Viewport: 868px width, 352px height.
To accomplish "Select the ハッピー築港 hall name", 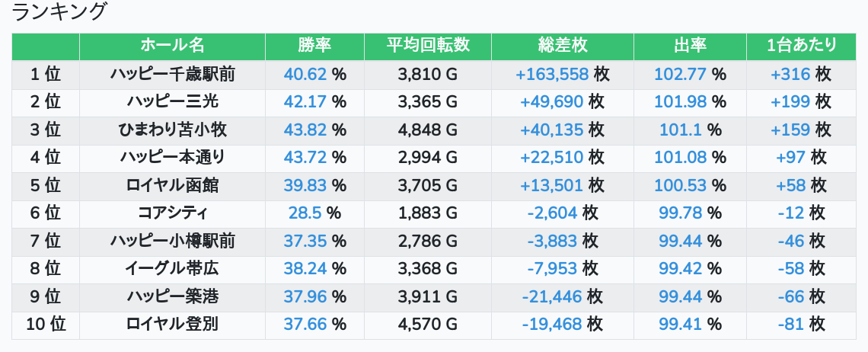I will 172,296.
